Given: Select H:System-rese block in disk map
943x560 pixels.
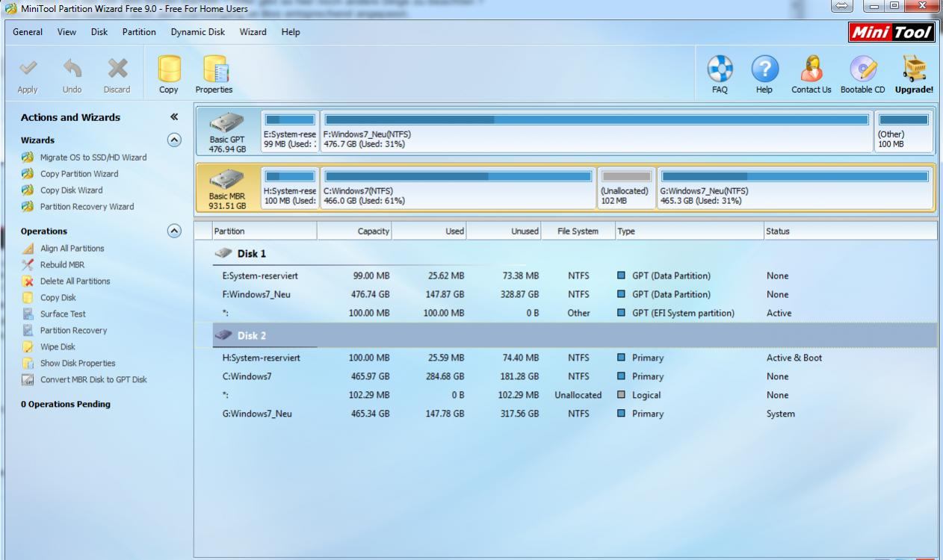Looking at the screenshot, I should click(x=290, y=189).
